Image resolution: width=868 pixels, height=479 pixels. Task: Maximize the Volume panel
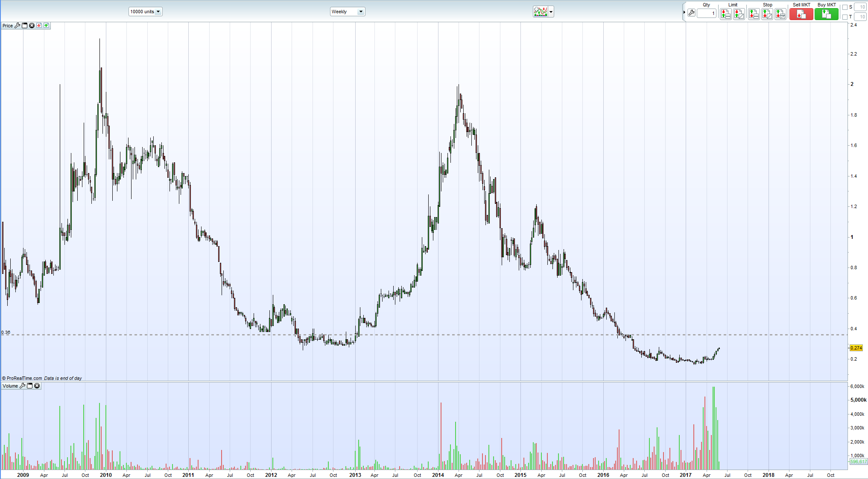click(30, 386)
